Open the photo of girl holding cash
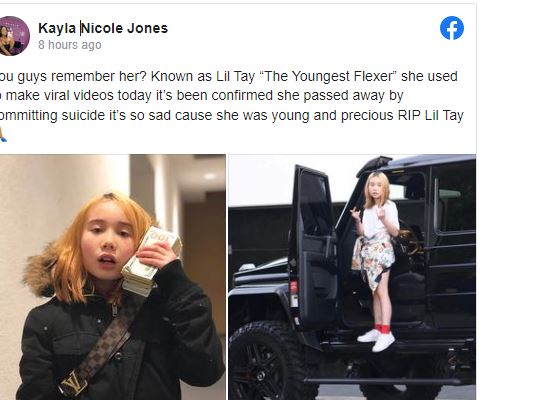The image size is (559, 408). [113, 277]
